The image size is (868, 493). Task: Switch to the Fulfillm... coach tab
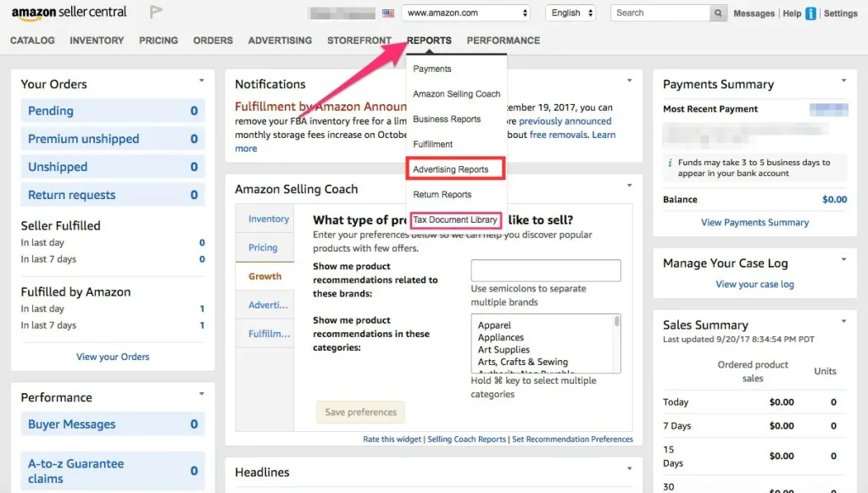point(264,334)
